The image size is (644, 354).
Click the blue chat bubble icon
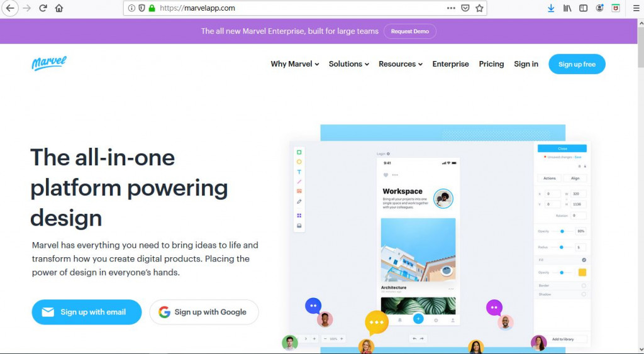(313, 306)
